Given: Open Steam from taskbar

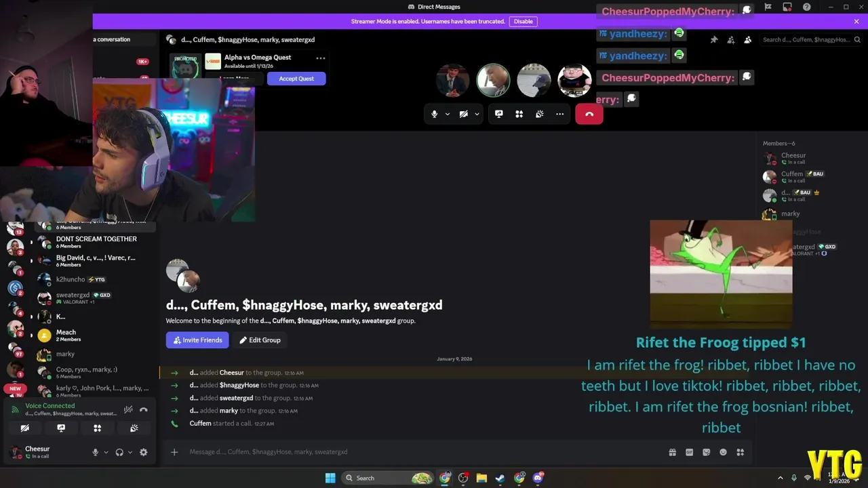Looking at the screenshot, I should coord(500,478).
